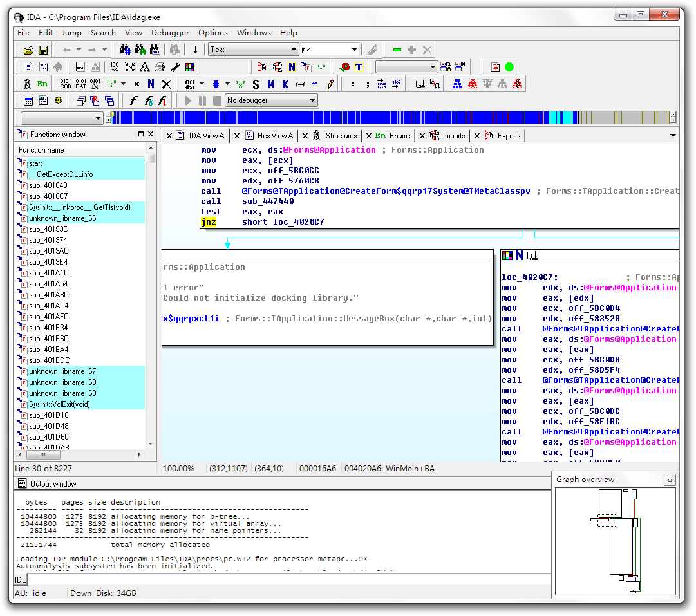Click the yellow T icon in toolbar
This screenshot has width=696, height=616.
[x=359, y=67]
